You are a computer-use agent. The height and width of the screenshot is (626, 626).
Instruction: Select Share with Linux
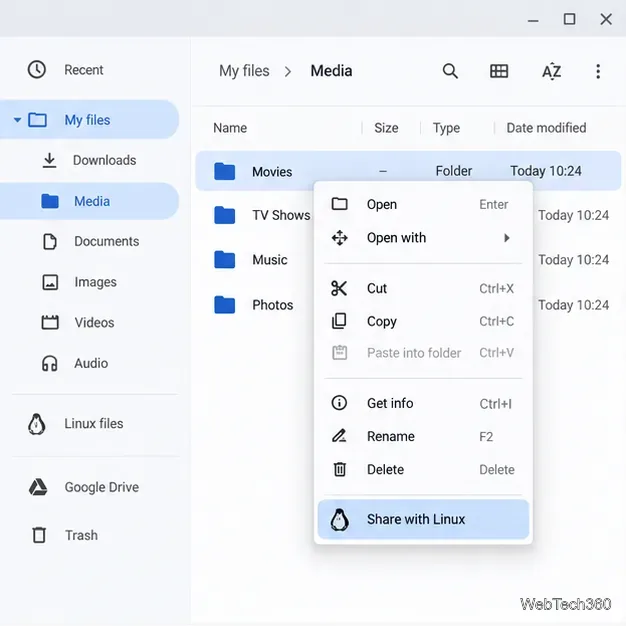[423, 519]
